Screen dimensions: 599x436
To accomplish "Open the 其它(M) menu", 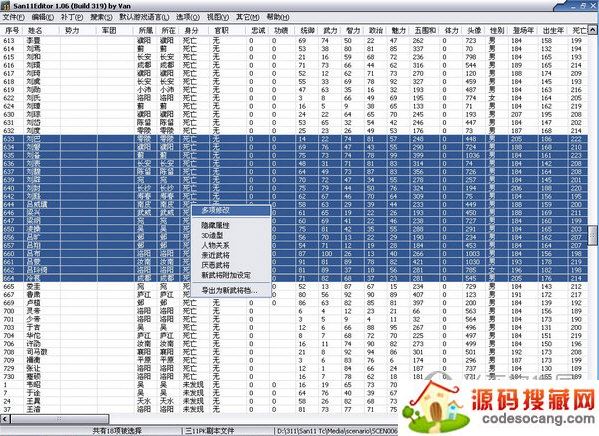I will click(248, 17).
